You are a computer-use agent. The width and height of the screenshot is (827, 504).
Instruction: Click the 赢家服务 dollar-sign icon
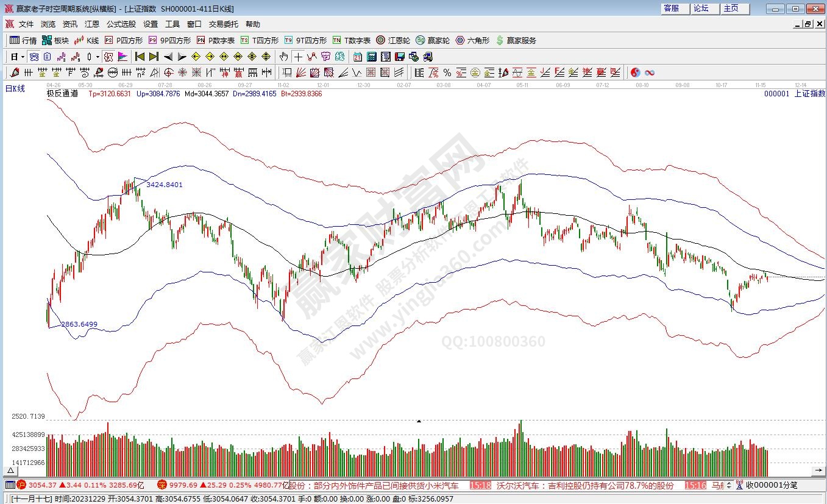click(500, 40)
